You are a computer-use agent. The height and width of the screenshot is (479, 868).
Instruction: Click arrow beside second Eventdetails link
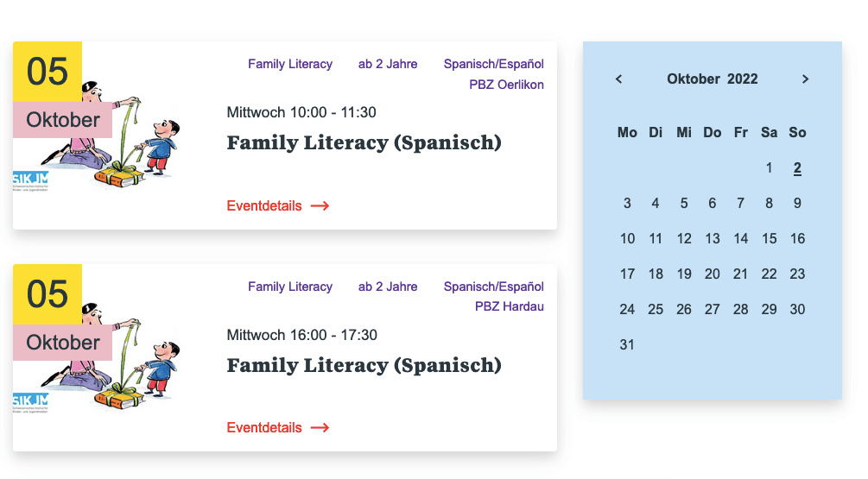click(x=320, y=428)
